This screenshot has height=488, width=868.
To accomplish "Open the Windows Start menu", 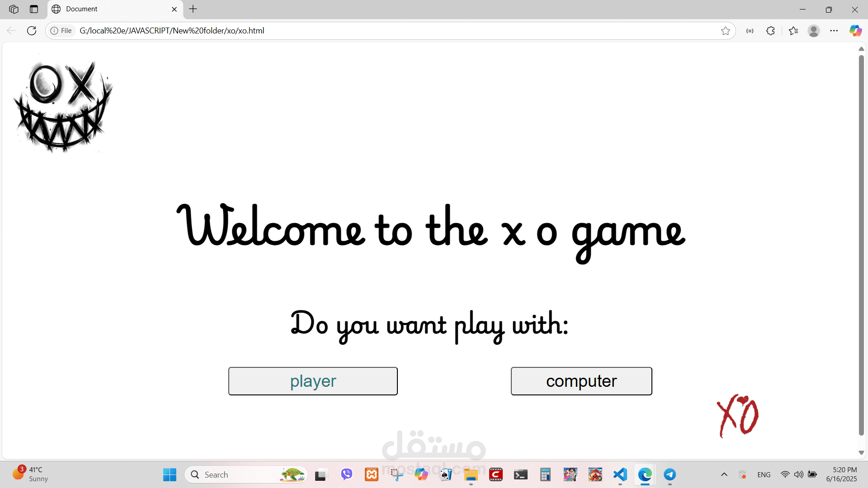I will 170,474.
